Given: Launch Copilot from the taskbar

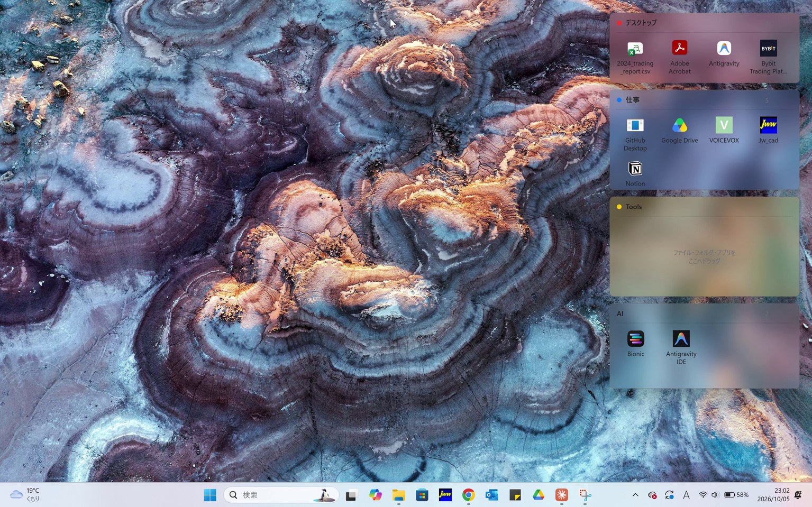Looking at the screenshot, I should pyautogui.click(x=376, y=495).
